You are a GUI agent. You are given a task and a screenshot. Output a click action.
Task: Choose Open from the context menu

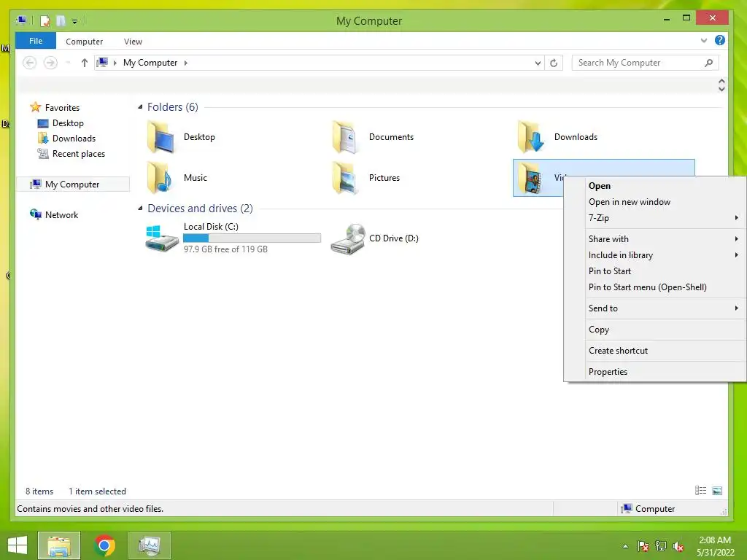tap(654, 186)
